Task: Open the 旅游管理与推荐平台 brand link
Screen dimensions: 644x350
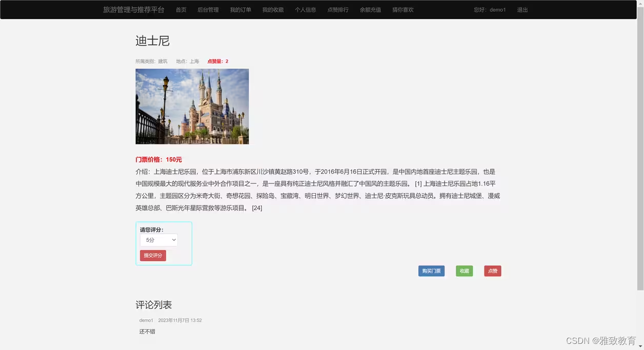Action: coord(134,10)
